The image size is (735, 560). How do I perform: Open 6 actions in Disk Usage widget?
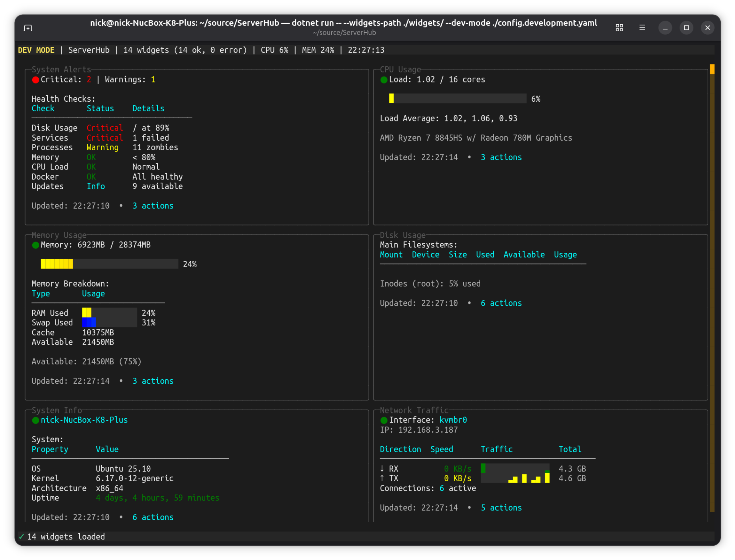[x=501, y=303]
